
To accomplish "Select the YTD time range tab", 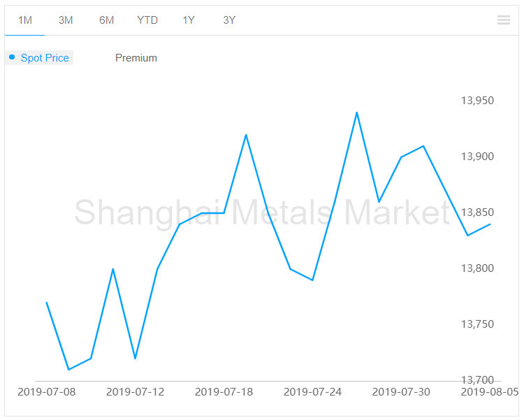I will tap(147, 20).
